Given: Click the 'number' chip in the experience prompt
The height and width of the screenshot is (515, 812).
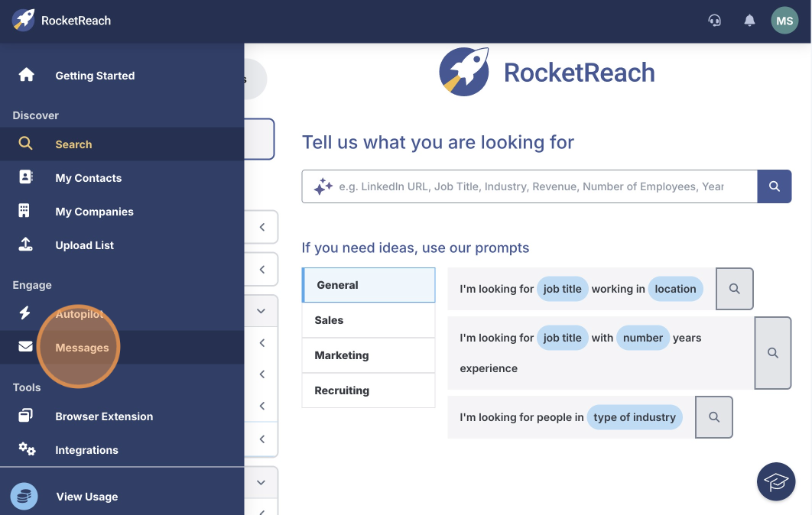Looking at the screenshot, I should 643,338.
